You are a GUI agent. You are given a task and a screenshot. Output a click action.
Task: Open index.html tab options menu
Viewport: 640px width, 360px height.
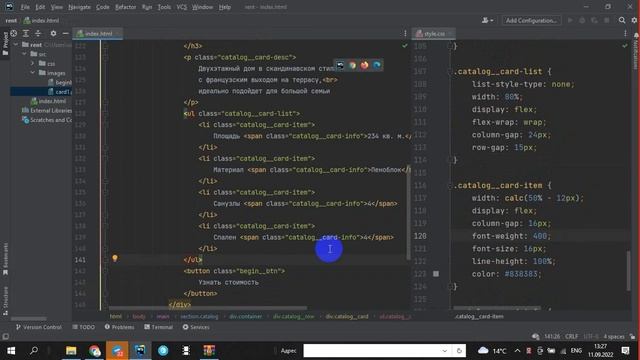pyautogui.click(x=405, y=33)
